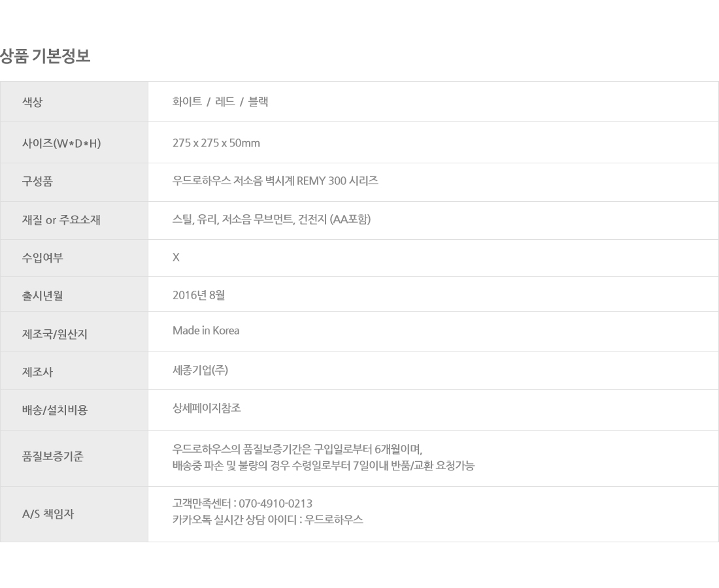719x588 pixels.
Task: Click the warranty line mentioning 6개월이며
Action: point(297,449)
